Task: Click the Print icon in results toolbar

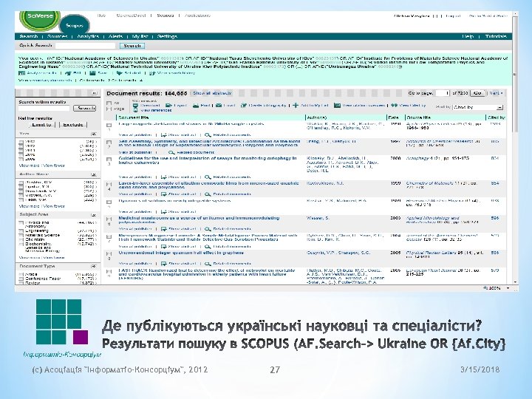Action: click(x=196, y=106)
